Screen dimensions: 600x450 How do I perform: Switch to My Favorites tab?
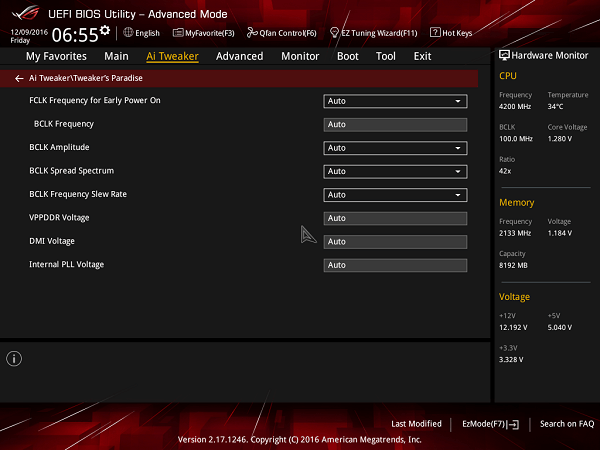56,56
